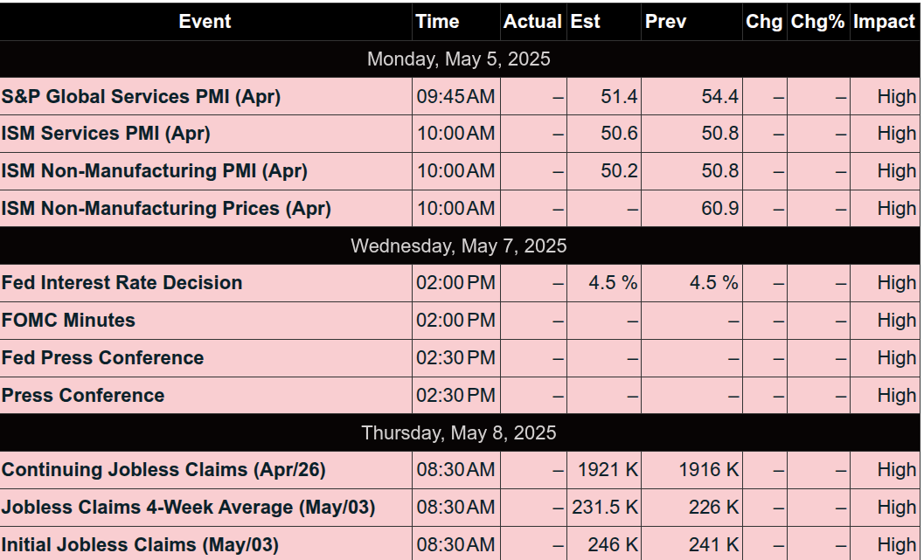
Task: Open Jobless Claims 4-Week Average (May/03)
Action: click(x=189, y=508)
